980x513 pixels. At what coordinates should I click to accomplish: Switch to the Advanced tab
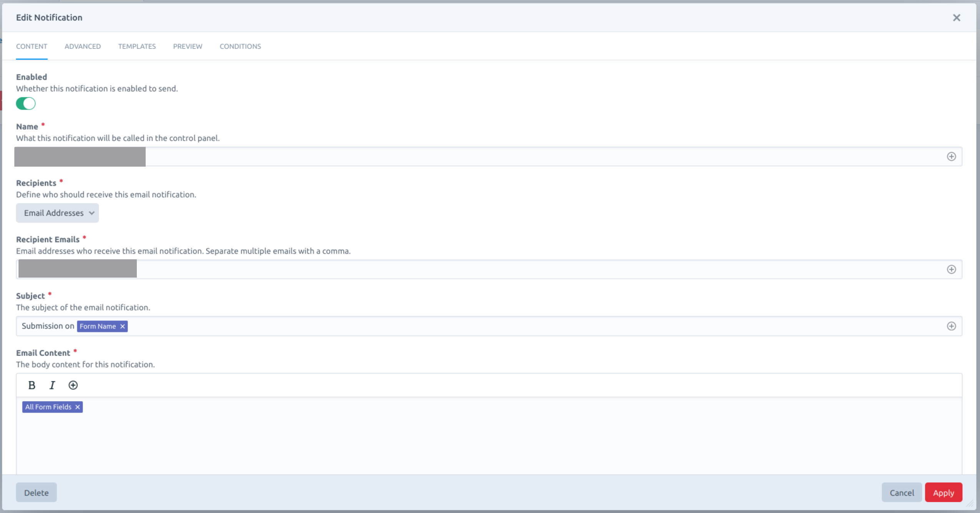pyautogui.click(x=83, y=46)
